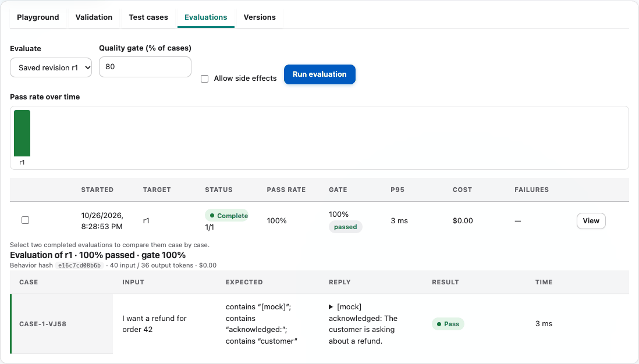The width and height of the screenshot is (639, 364).
Task: Select the CASE-1-VJ58 case cell
Action: [x=62, y=324]
